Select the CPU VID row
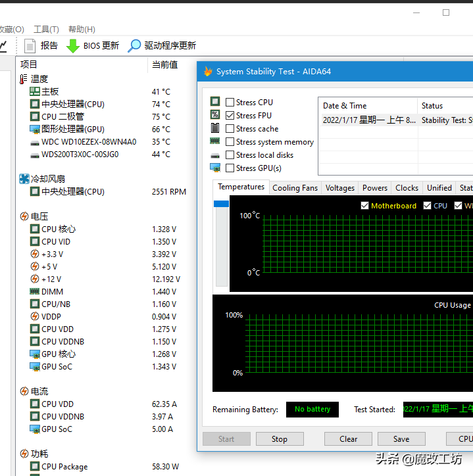473x476 pixels. pos(103,242)
